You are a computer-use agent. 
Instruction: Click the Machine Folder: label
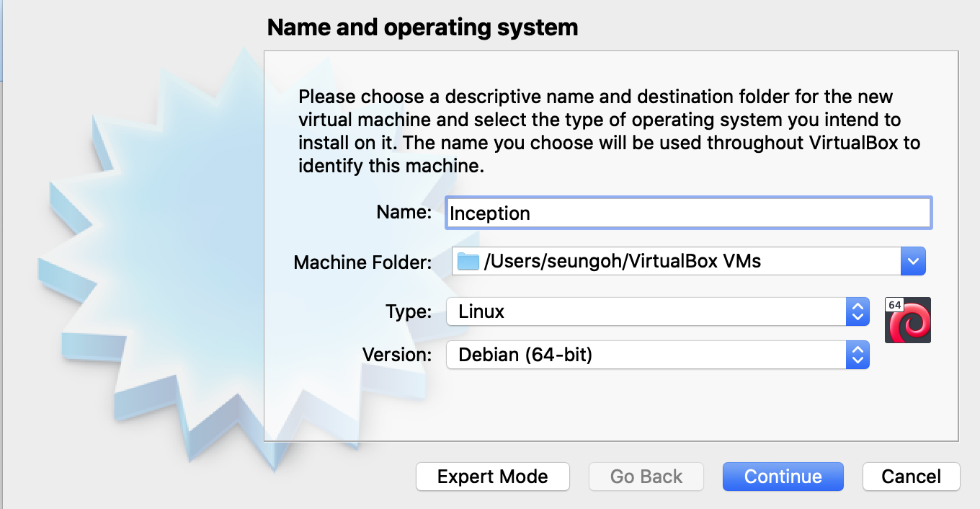coord(362,262)
